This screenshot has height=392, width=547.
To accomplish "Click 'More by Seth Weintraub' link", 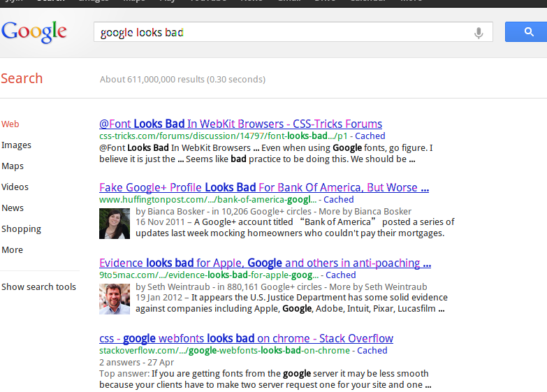I will click(378, 286).
